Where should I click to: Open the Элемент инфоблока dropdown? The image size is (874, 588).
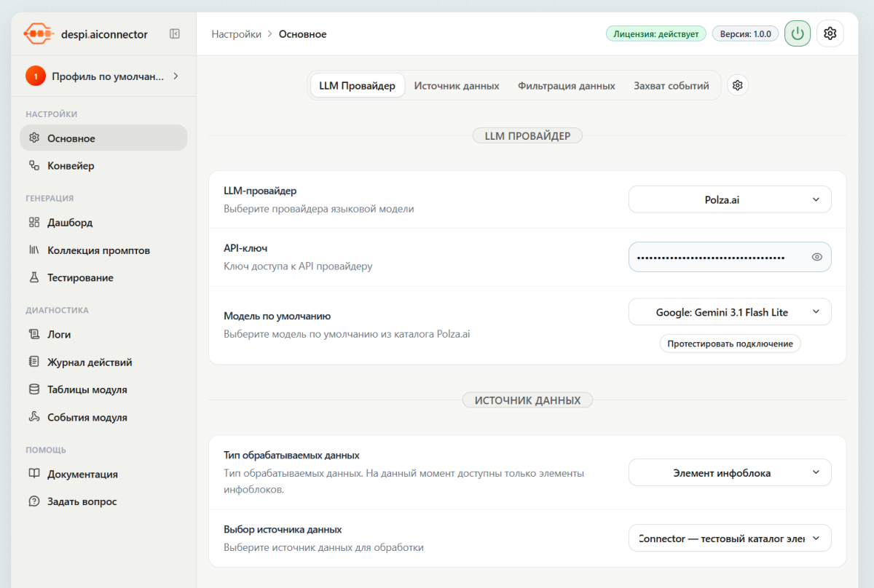tap(730, 473)
